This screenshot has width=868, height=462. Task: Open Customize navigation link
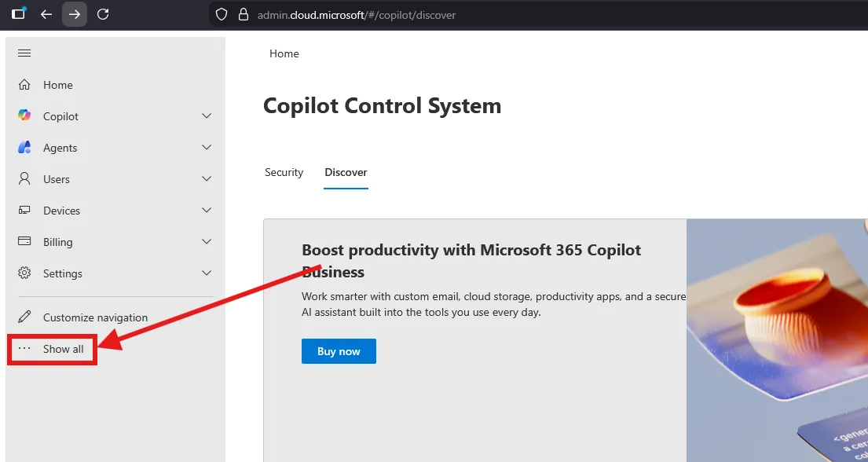click(x=96, y=317)
